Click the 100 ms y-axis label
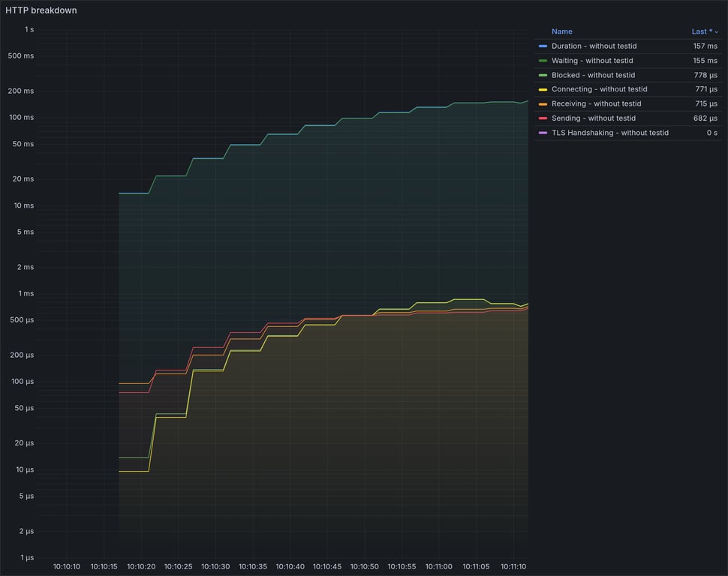The image size is (728, 576). (x=21, y=118)
